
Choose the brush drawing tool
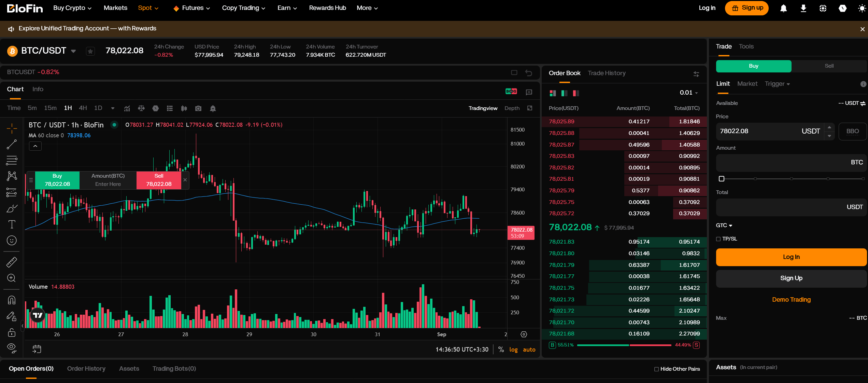[x=12, y=208]
